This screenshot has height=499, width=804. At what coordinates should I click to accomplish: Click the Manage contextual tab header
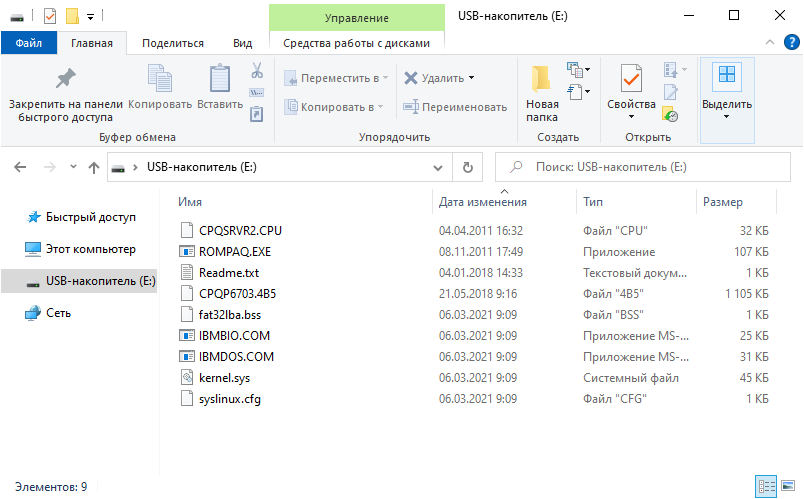pos(356,18)
